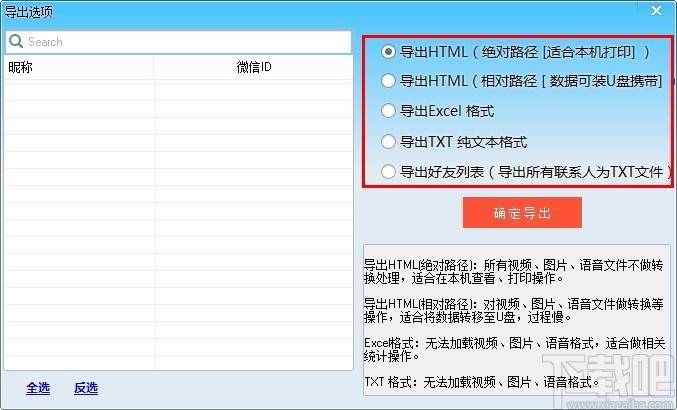Click the 确定导出 button
This screenshot has height=410, width=677.
522,212
